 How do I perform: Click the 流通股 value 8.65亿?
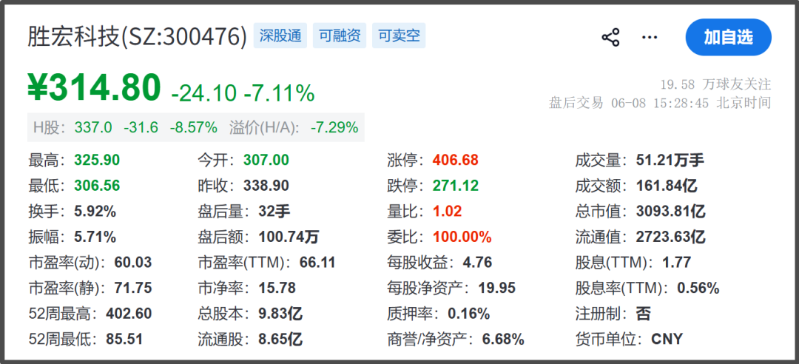(x=280, y=339)
